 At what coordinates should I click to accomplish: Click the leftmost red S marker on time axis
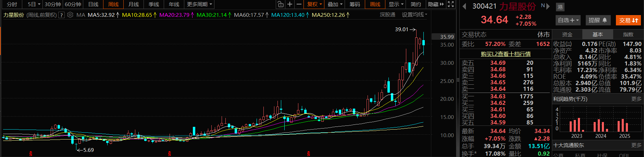31,154
